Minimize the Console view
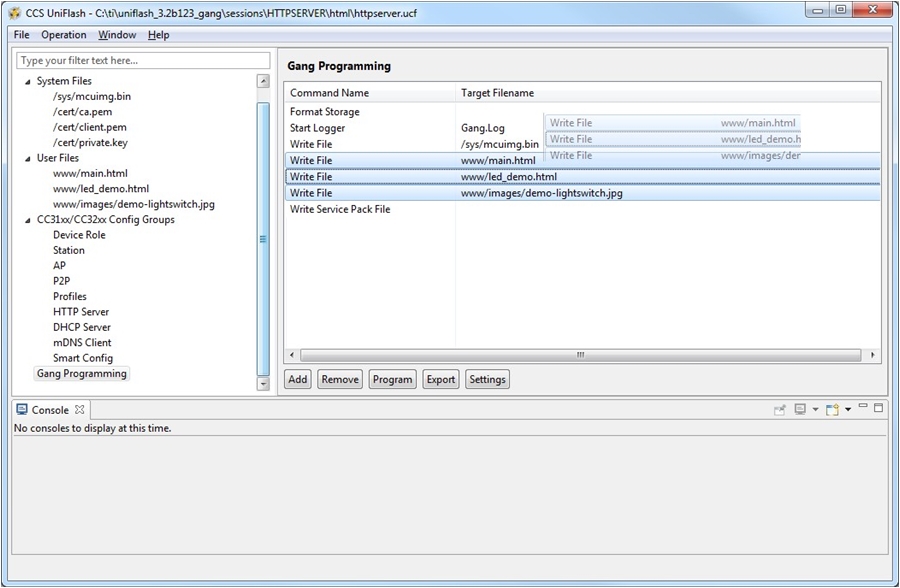 point(862,408)
